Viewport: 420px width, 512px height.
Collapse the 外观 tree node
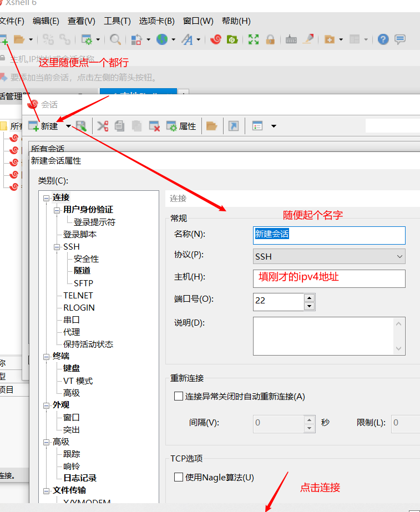click(x=47, y=406)
